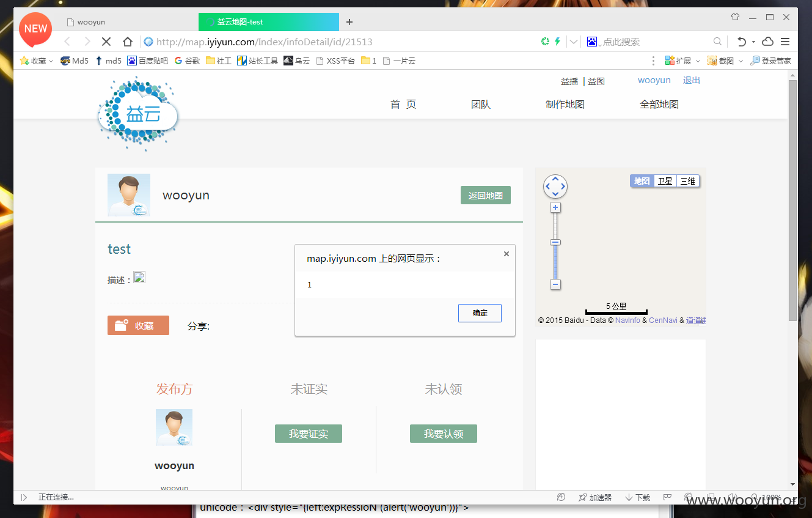The width and height of the screenshot is (812, 518).
Task: Click the Baidu paw search engine icon
Action: 591,42
